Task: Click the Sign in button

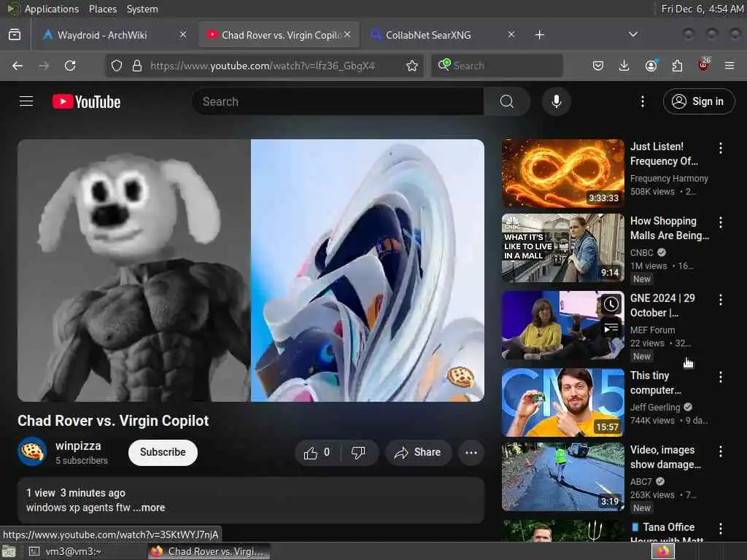Action: pyautogui.click(x=698, y=101)
